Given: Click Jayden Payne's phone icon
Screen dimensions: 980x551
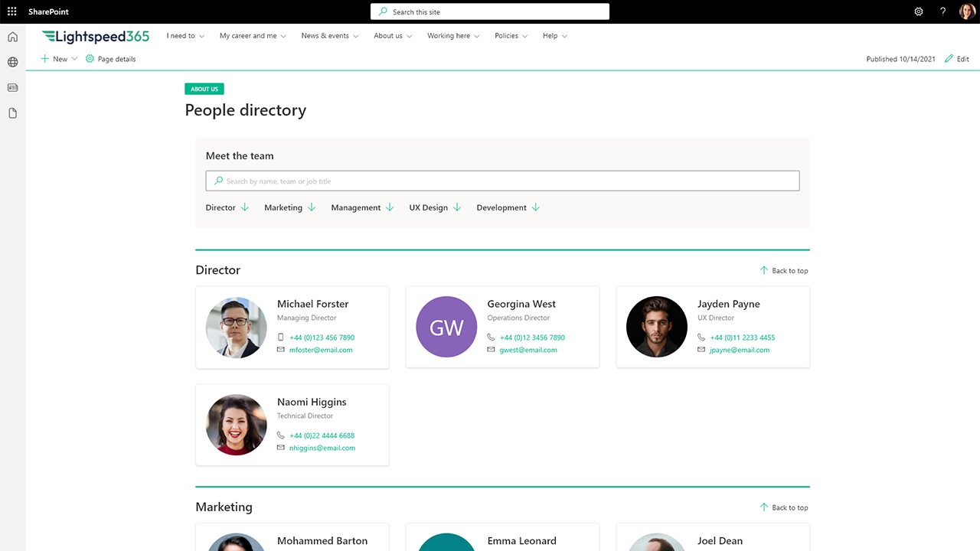Looking at the screenshot, I should point(701,337).
